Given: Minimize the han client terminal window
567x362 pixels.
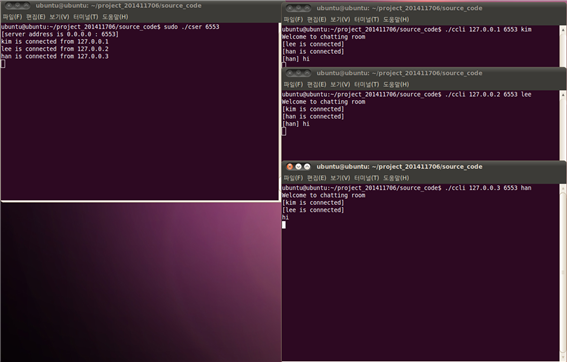Looking at the screenshot, I should [298, 167].
